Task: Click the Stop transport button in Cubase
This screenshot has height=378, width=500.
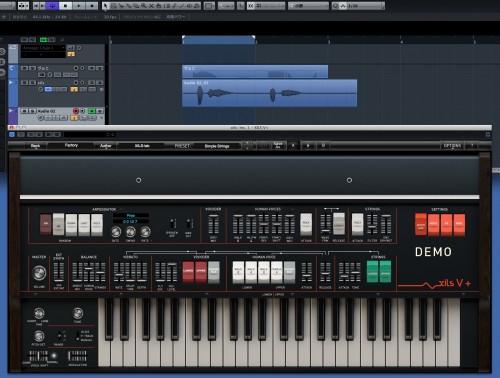Action: click(x=66, y=6)
